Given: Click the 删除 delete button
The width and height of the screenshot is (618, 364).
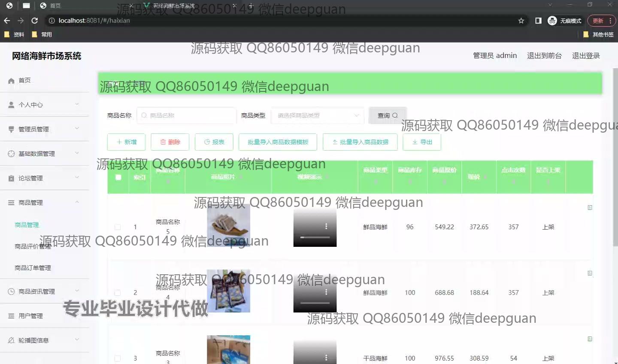Looking at the screenshot, I should click(x=170, y=142).
